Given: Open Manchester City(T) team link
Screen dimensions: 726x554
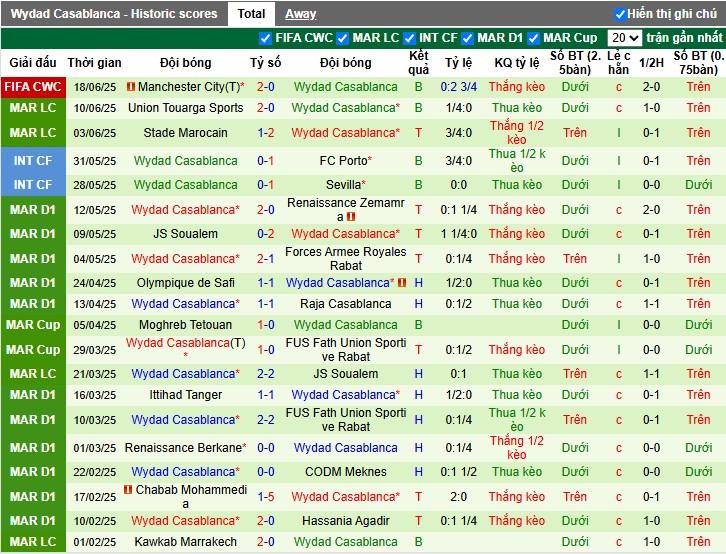Looking at the screenshot, I should click(x=189, y=87).
